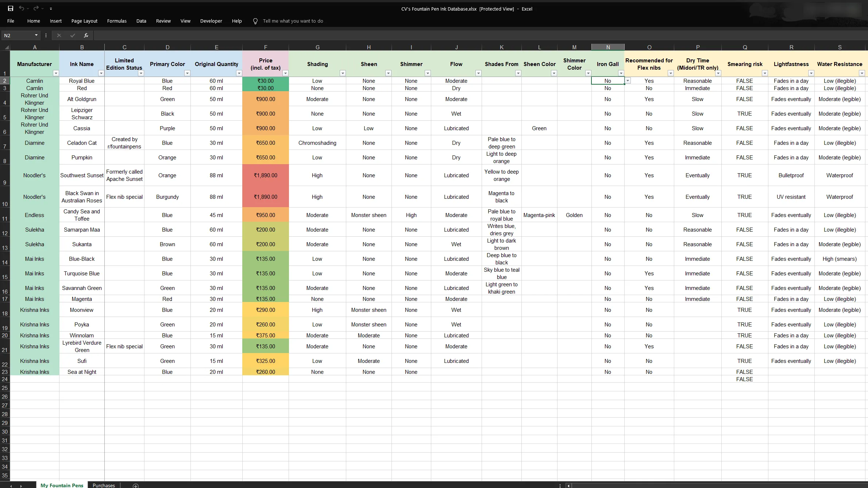Click the previous sheet navigation arrow
The width and height of the screenshot is (868, 488).
11,485
